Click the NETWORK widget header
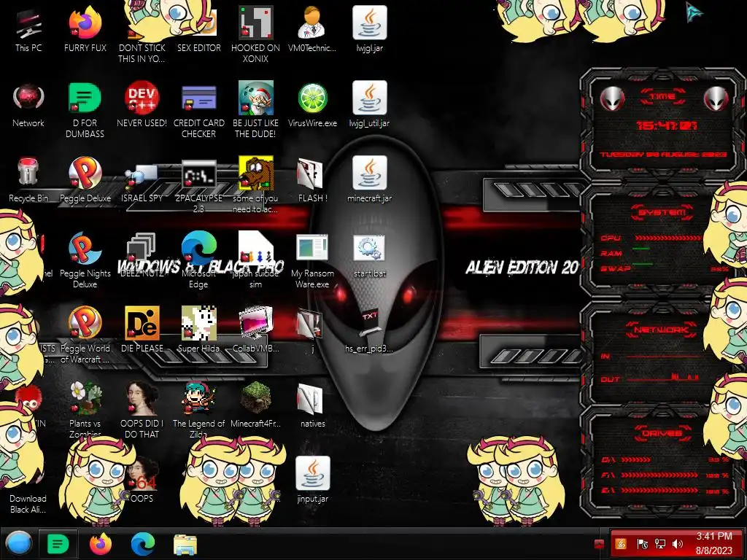The height and width of the screenshot is (560, 747). (662, 329)
